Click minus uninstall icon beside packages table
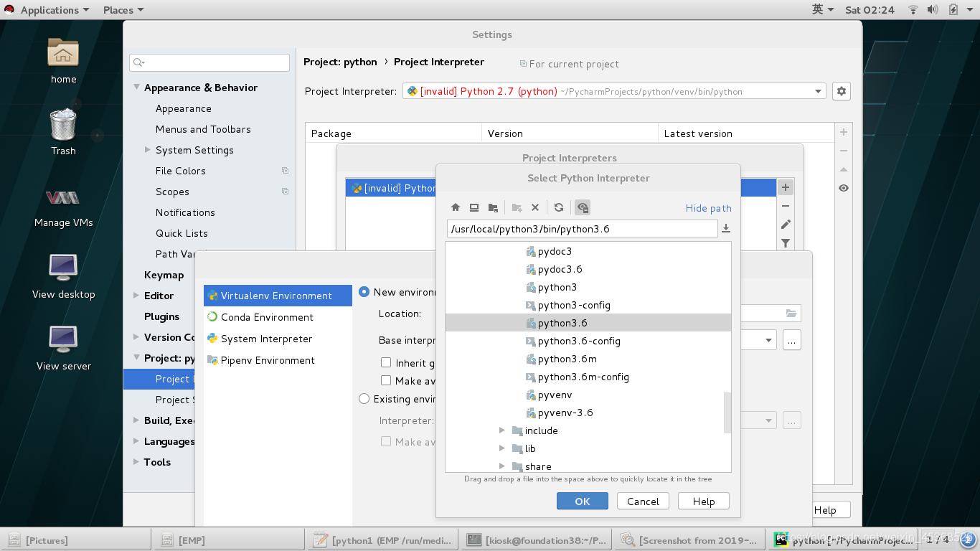980x551 pixels. (x=844, y=151)
